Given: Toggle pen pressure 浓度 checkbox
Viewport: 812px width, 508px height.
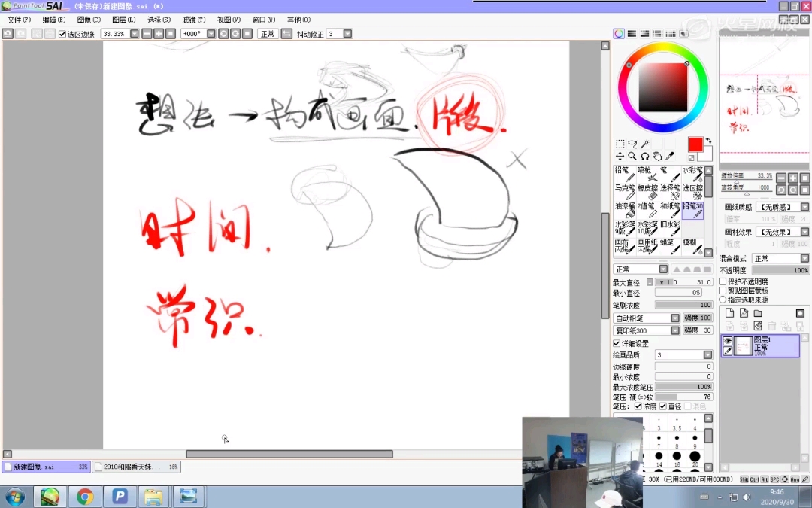Looking at the screenshot, I should pyautogui.click(x=638, y=406).
